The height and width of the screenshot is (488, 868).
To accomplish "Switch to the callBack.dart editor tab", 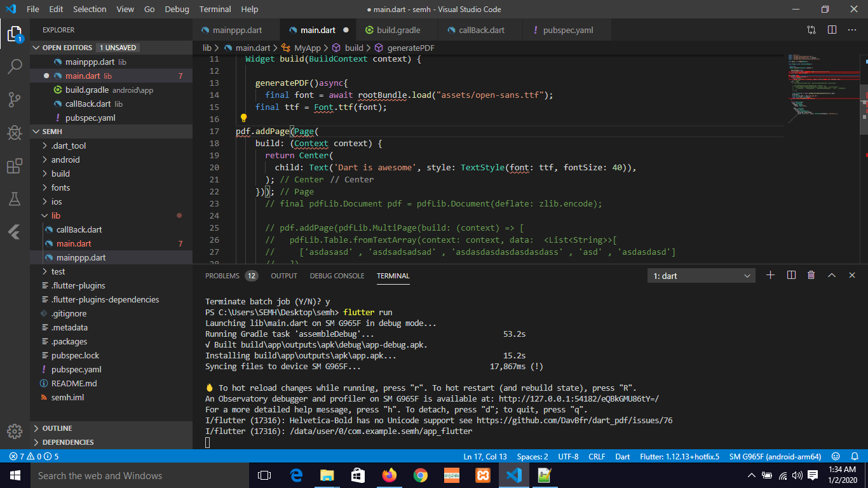I will [x=481, y=30].
